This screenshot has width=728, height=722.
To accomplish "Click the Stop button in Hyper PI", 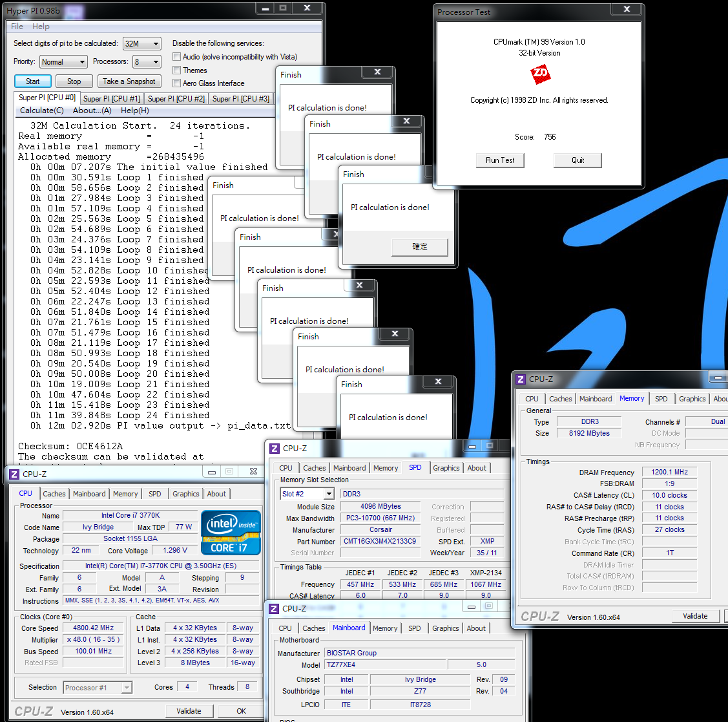I will (x=74, y=81).
